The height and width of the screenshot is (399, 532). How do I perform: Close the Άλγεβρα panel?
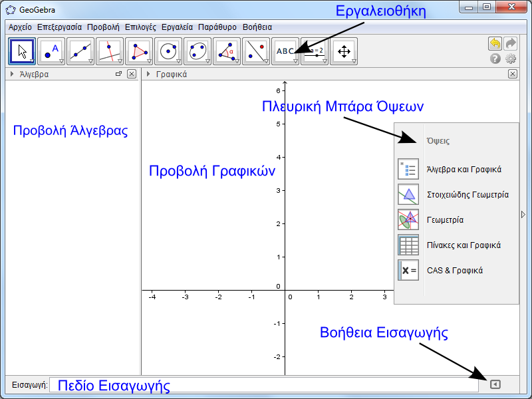click(132, 74)
